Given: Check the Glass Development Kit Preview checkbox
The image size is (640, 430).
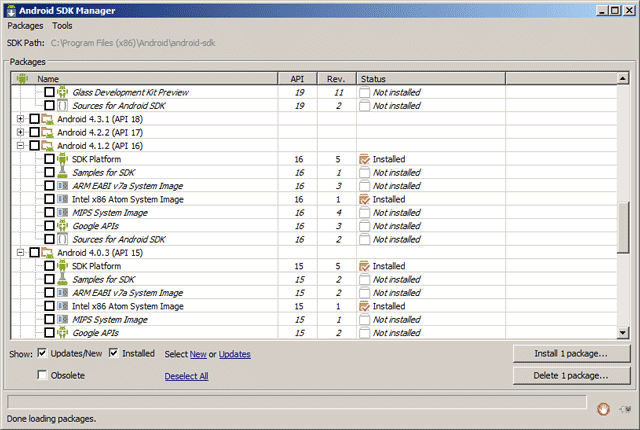Looking at the screenshot, I should (49, 92).
